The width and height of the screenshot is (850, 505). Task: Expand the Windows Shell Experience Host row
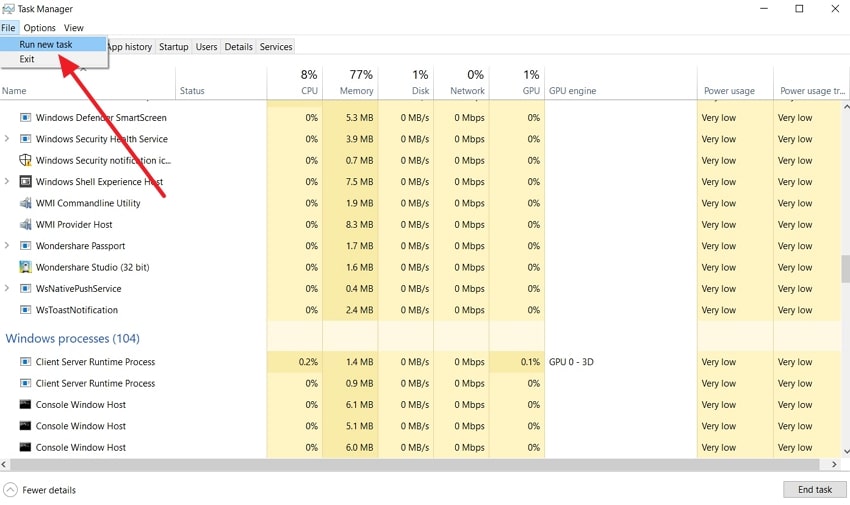click(x=8, y=182)
